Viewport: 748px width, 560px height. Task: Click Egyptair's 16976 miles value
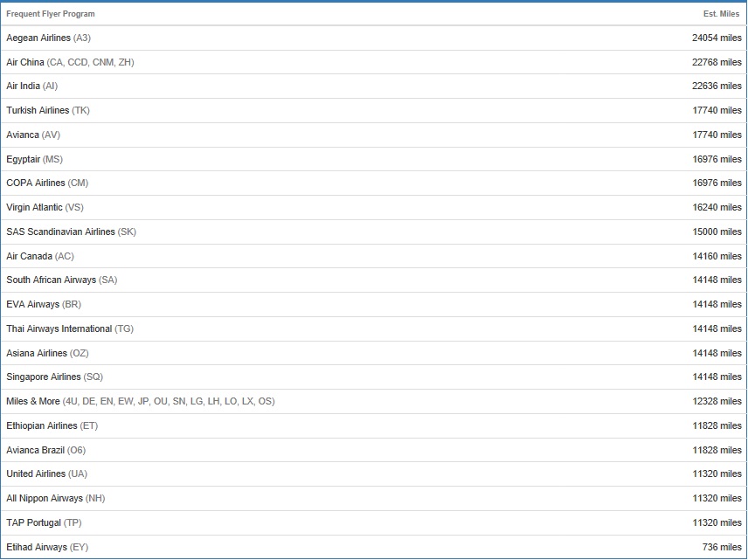pos(717,159)
